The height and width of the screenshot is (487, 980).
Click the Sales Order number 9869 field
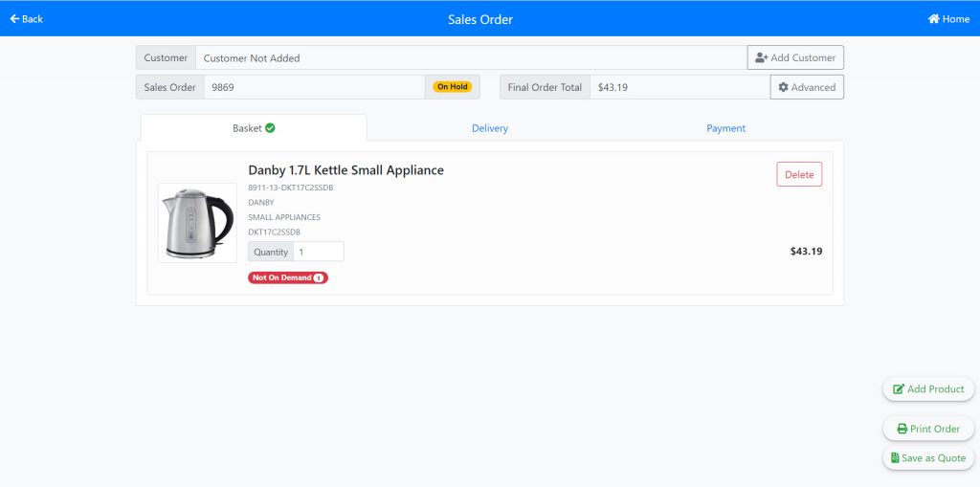314,87
